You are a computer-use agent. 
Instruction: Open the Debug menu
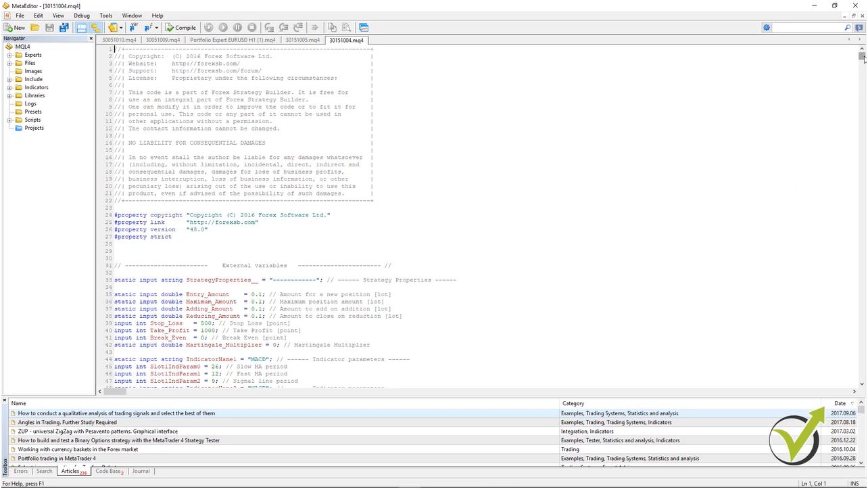tap(81, 15)
